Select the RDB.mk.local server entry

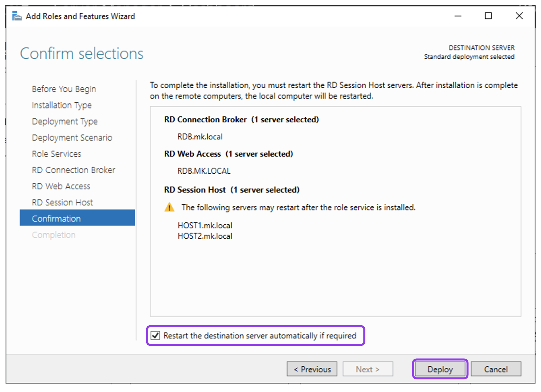coord(200,137)
